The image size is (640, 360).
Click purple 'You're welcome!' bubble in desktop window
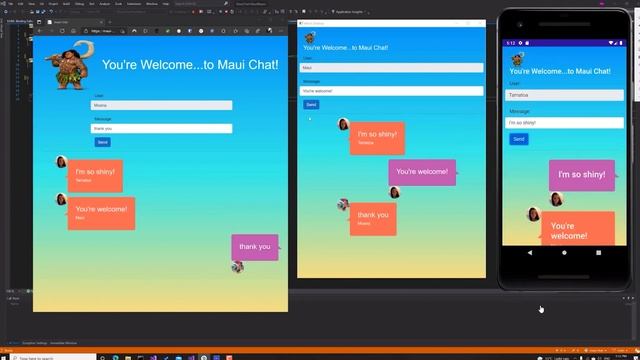pyautogui.click(x=422, y=172)
